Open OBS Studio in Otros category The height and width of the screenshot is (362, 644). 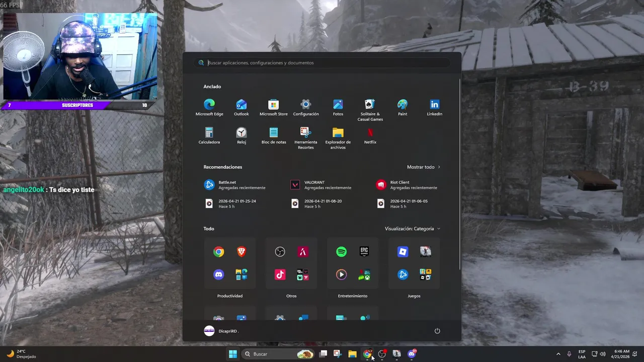(x=280, y=252)
